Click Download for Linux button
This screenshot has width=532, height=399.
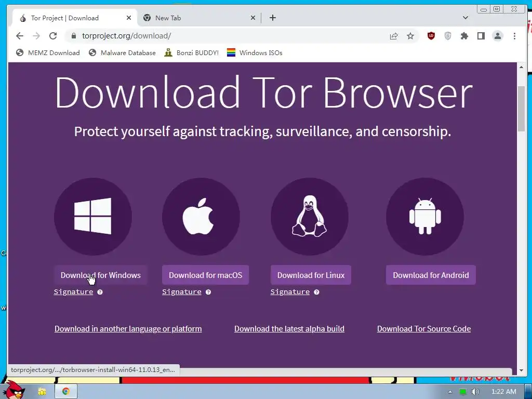point(311,275)
